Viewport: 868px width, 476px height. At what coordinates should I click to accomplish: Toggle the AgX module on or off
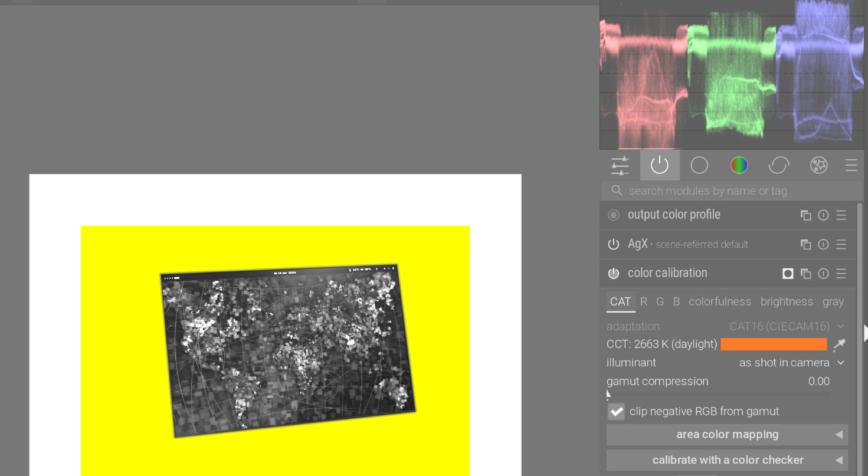tap(614, 244)
